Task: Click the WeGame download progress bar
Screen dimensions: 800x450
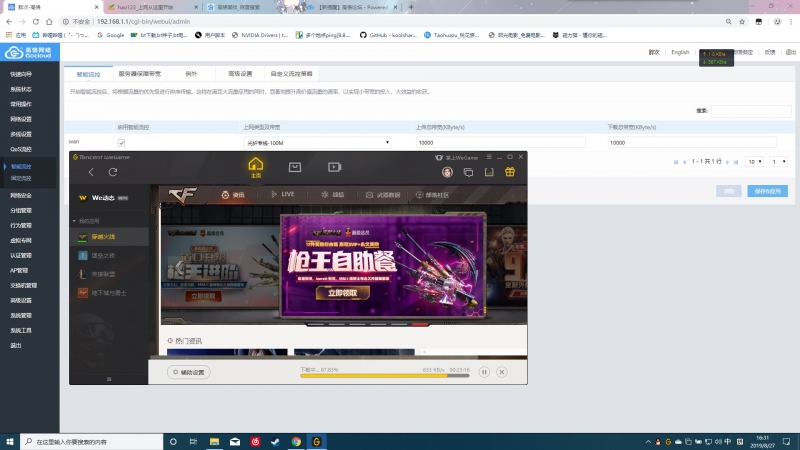Action: point(385,376)
